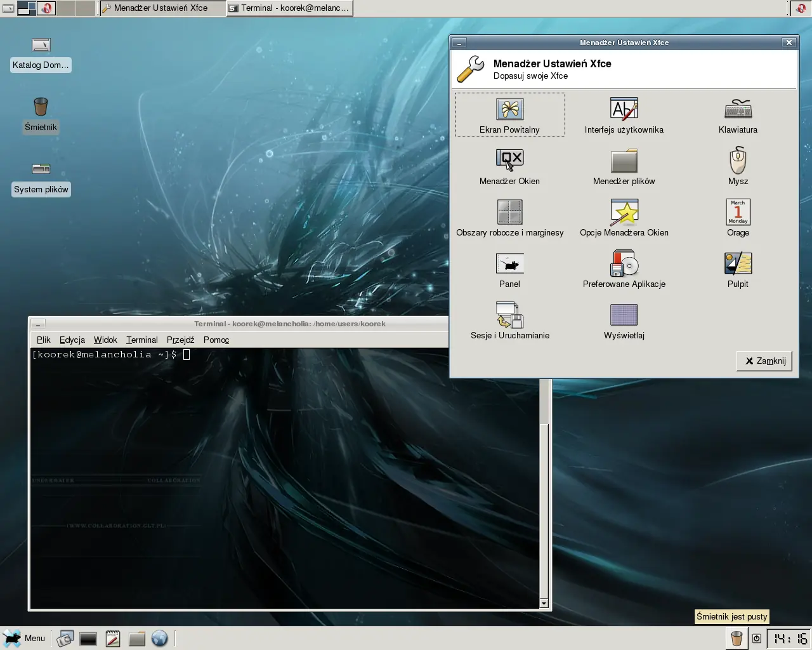The height and width of the screenshot is (650, 812).
Task: Open the Plik menu in Terminal
Action: point(43,340)
